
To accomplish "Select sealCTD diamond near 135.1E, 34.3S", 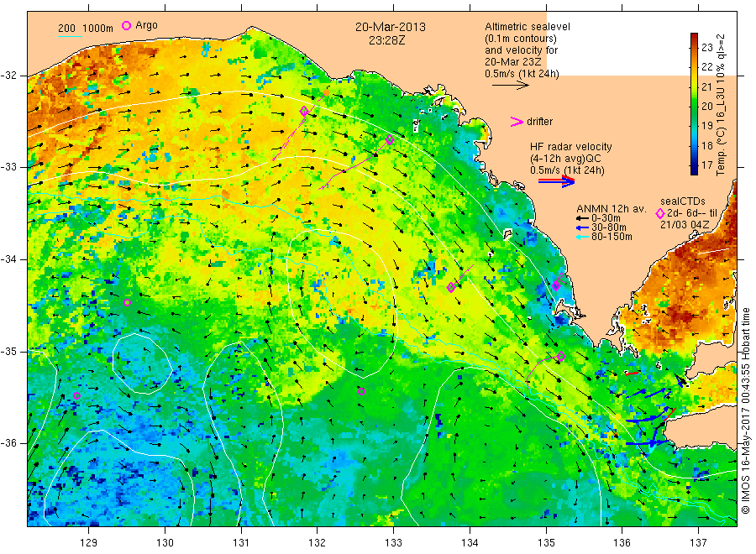I will point(556,285).
